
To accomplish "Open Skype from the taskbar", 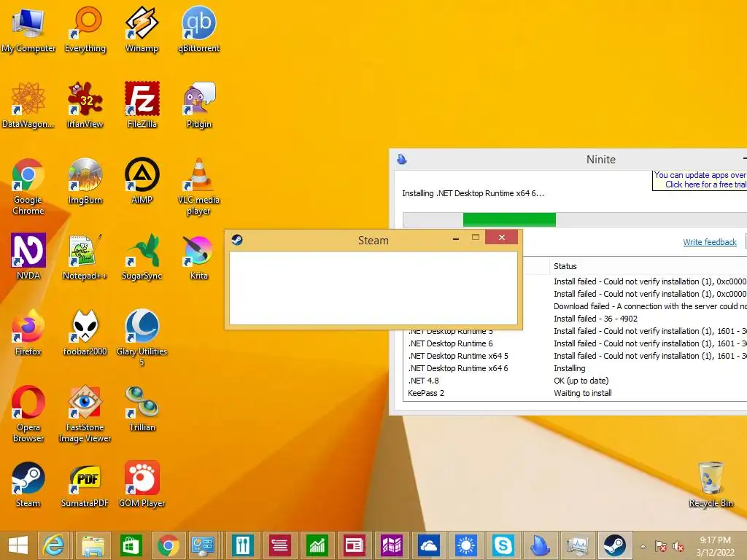I will point(503,545).
